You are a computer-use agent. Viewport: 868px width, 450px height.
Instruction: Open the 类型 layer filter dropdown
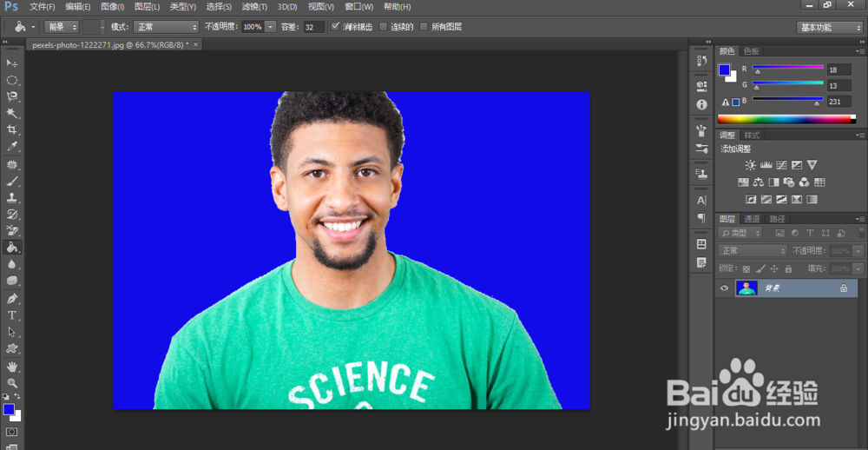point(740,234)
